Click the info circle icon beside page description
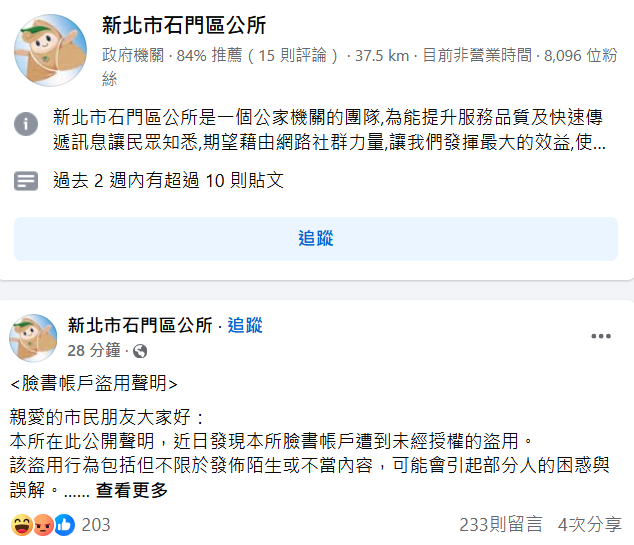Image resolution: width=634 pixels, height=545 pixels. 26,124
